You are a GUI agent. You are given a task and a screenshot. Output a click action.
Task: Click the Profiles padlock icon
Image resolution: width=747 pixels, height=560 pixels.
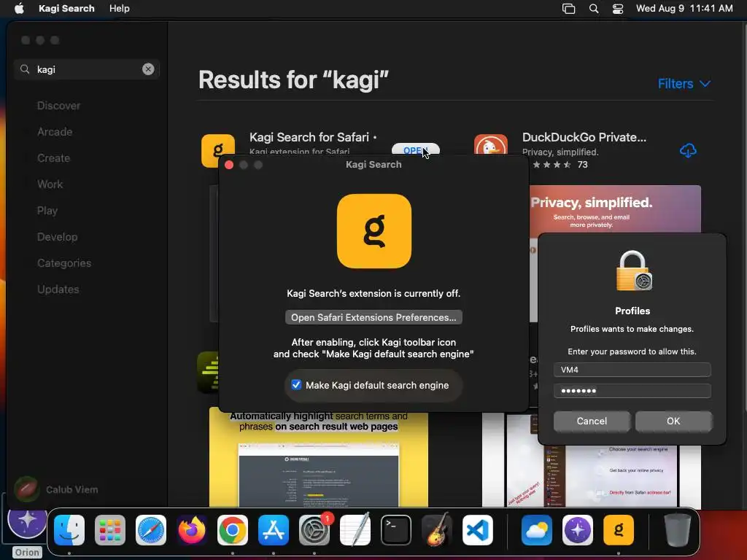pyautogui.click(x=633, y=271)
